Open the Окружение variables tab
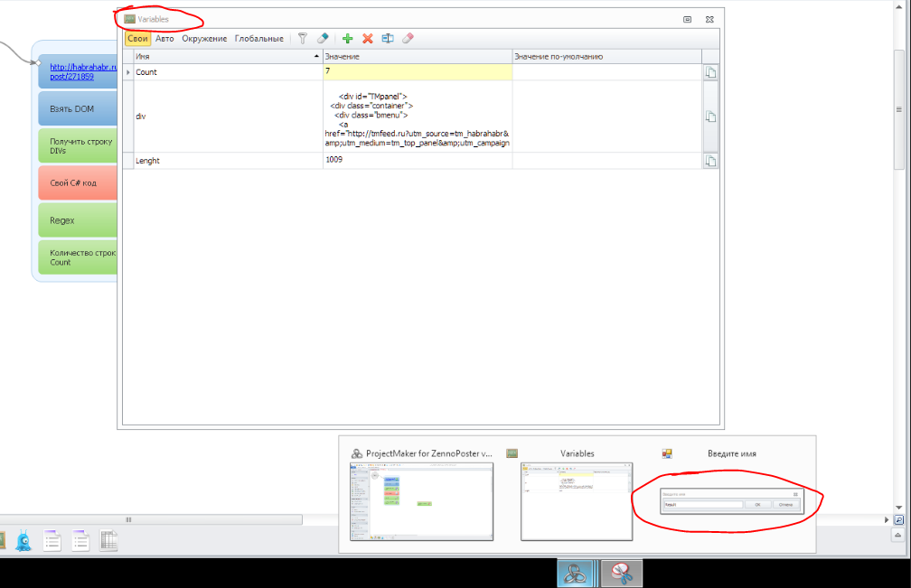 pyautogui.click(x=204, y=38)
